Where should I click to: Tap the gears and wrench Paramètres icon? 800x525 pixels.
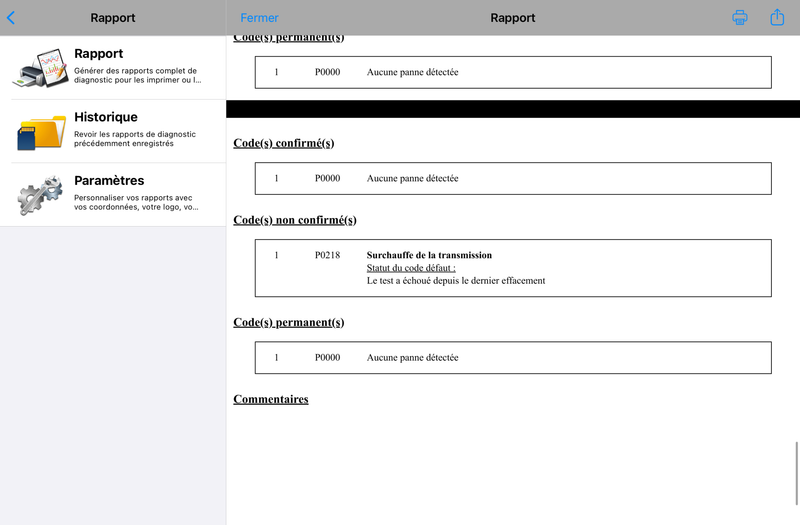(x=40, y=195)
